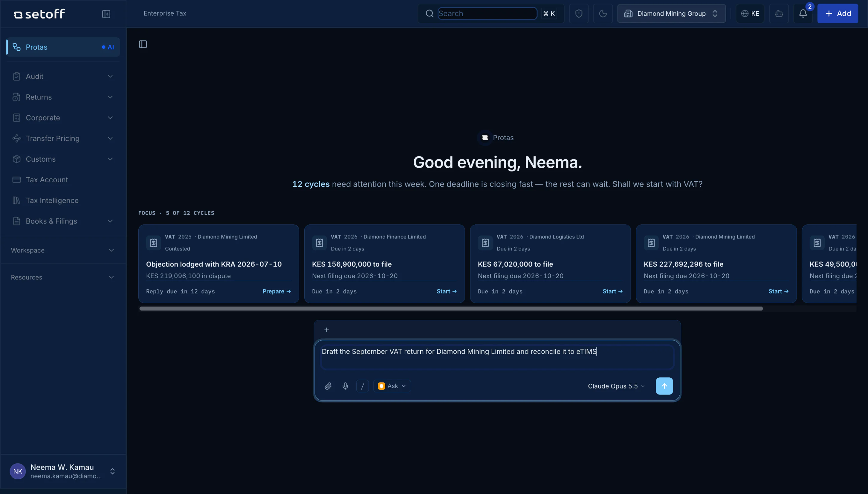The width and height of the screenshot is (868, 494).
Task: Select Protas AI in the sidebar
Action: 63,47
